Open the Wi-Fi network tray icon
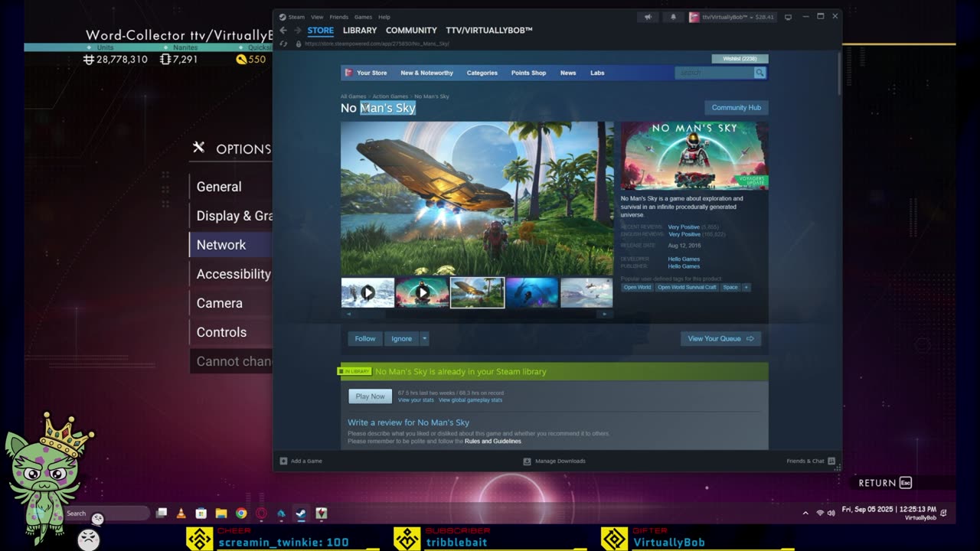Screen dimensions: 980x551 [x=819, y=513]
